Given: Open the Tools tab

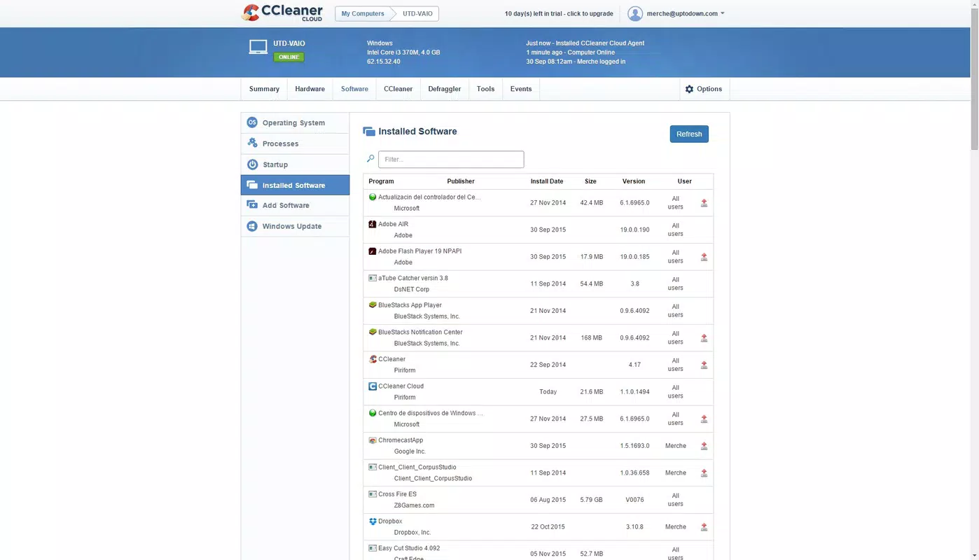Looking at the screenshot, I should pyautogui.click(x=485, y=89).
